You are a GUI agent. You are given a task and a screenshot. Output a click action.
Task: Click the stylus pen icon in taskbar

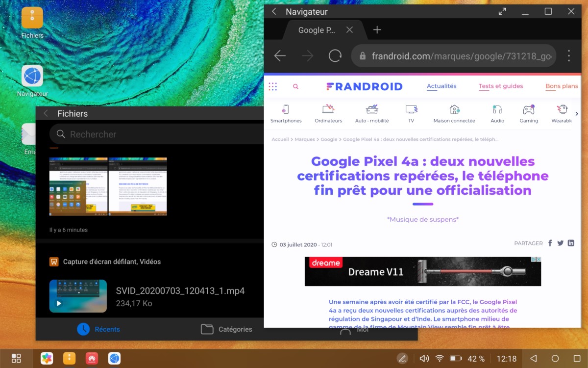tap(402, 359)
